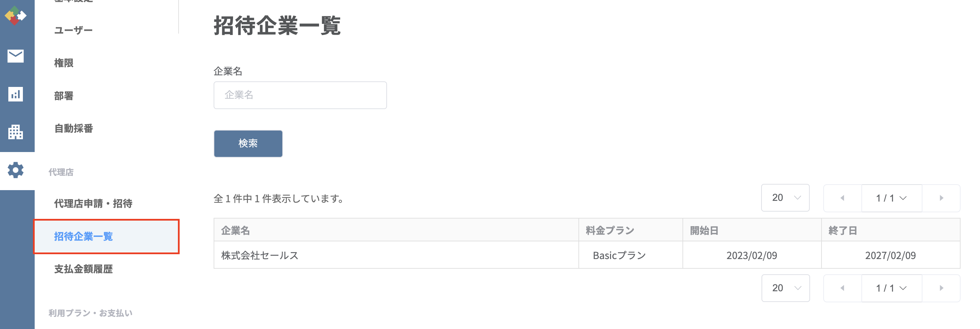This screenshot has height=329, width=980.
Task: Click the 検索 search button
Action: (x=248, y=143)
